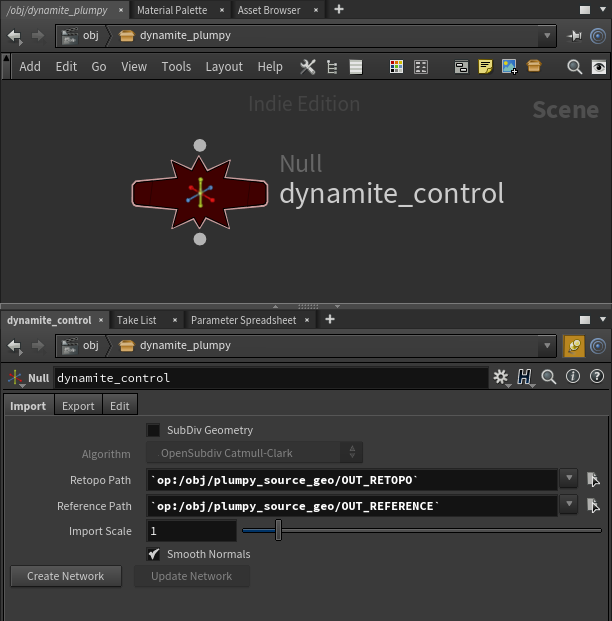The width and height of the screenshot is (612, 621).
Task: Open the operator chooser beside Retopo Path
Action: pos(593,480)
